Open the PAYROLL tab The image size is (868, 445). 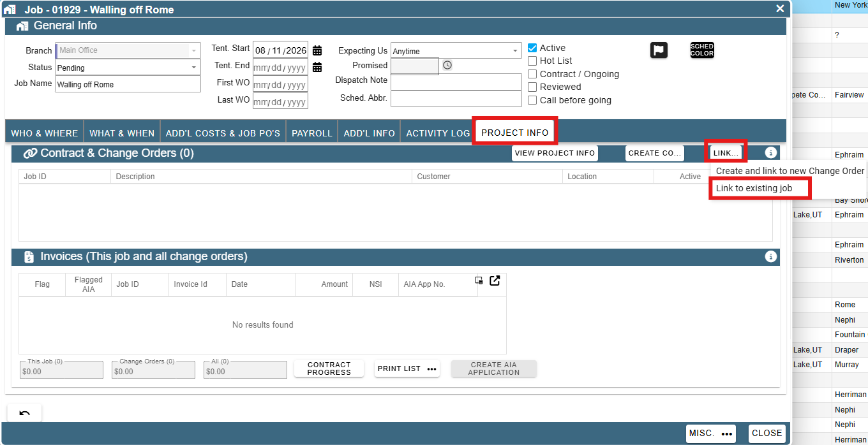[312, 133]
